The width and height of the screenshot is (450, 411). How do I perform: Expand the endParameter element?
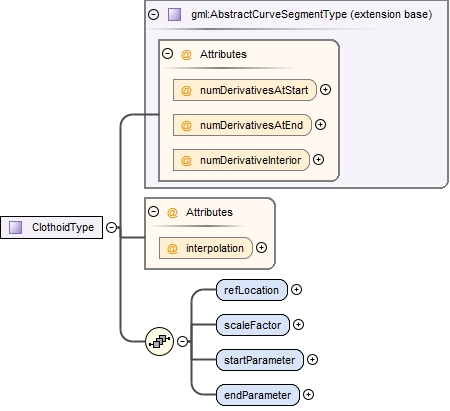(x=308, y=395)
